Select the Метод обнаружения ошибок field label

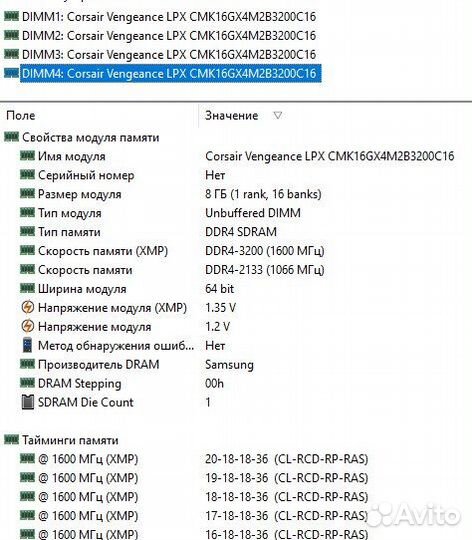coord(116,346)
